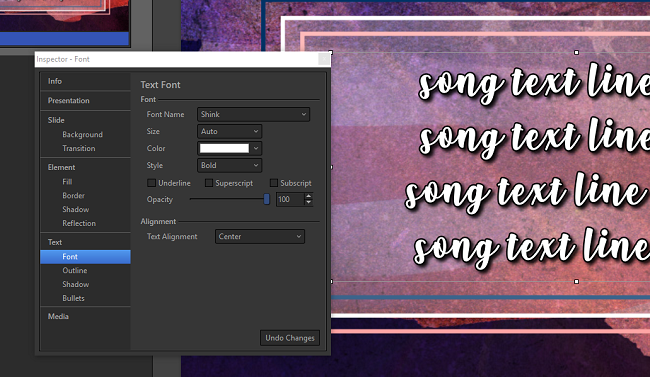650x377 pixels.
Task: Enable the Superscript checkbox
Action: [209, 183]
